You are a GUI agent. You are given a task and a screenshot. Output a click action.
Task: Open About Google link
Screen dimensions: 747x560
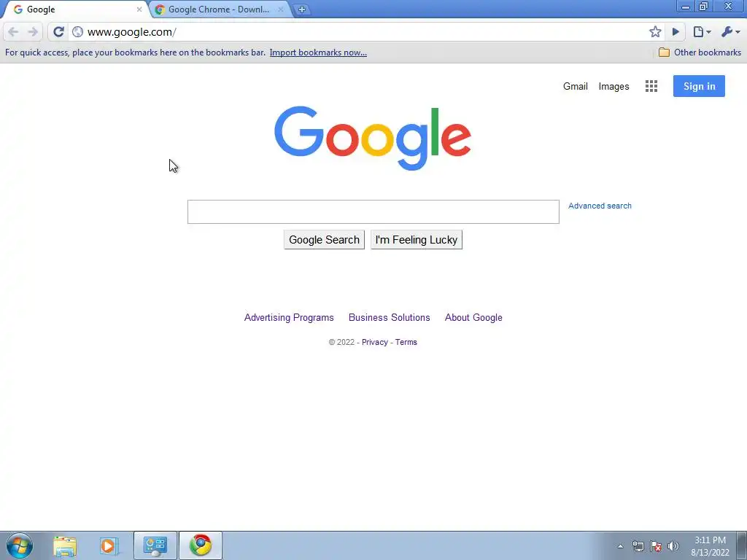473,318
